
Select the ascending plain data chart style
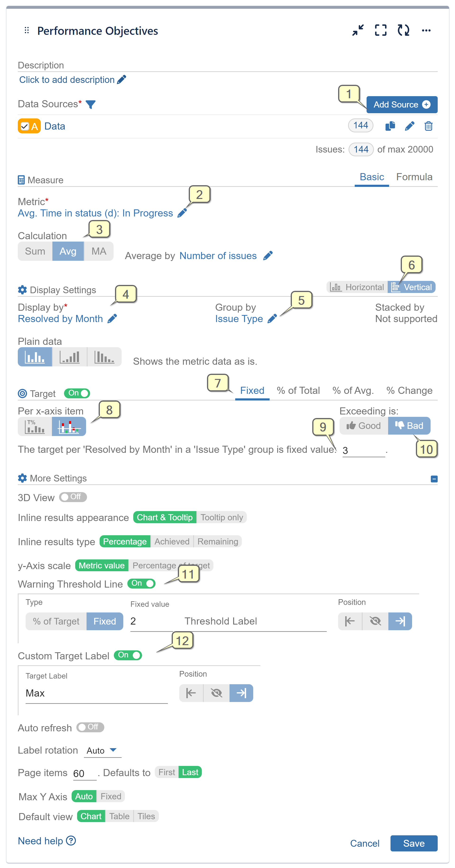(x=69, y=356)
